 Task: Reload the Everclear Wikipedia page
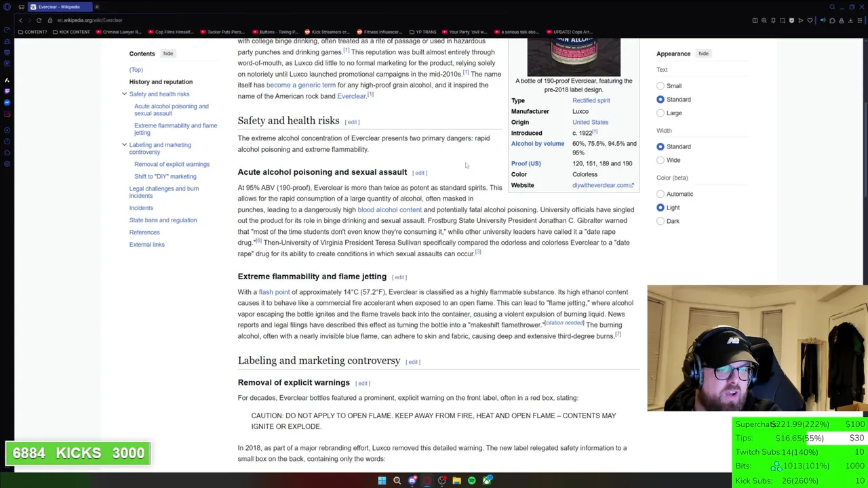(x=39, y=20)
